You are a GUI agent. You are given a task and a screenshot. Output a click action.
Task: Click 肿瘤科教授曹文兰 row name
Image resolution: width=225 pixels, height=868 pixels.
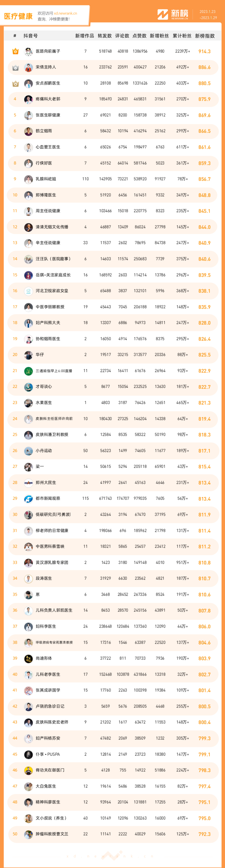[x=52, y=834]
